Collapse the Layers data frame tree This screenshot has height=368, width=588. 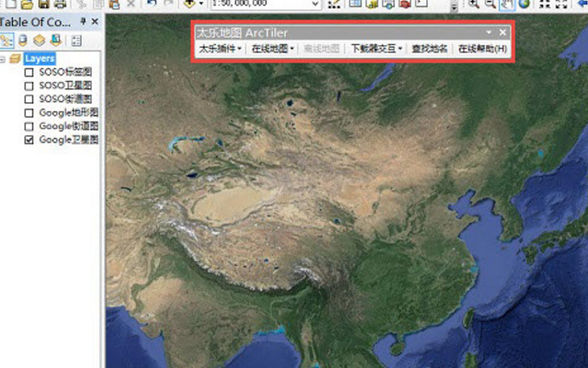[2, 59]
